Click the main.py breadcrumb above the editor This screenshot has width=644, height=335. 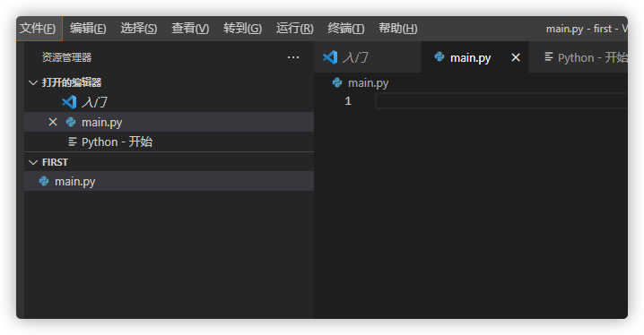pos(368,82)
